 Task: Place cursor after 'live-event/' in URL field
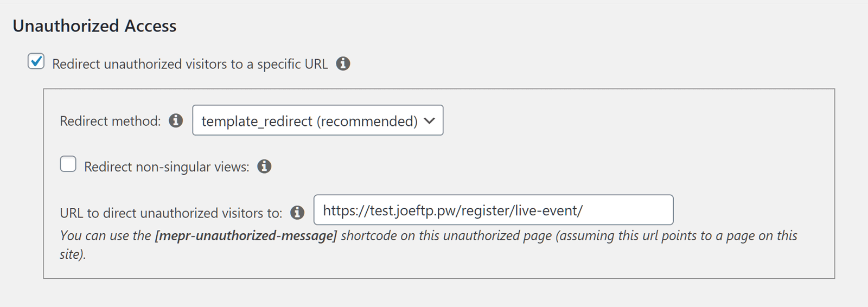(x=584, y=210)
